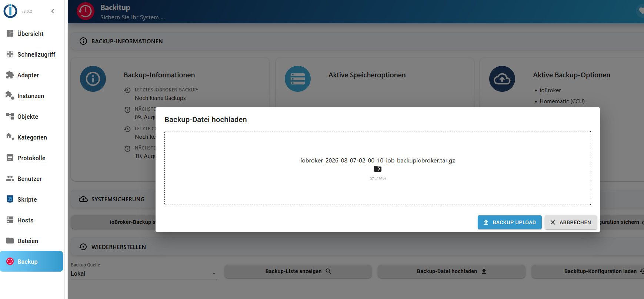The image size is (644, 299).
Task: Click the Objekte tree icon
Action: coord(10,116)
